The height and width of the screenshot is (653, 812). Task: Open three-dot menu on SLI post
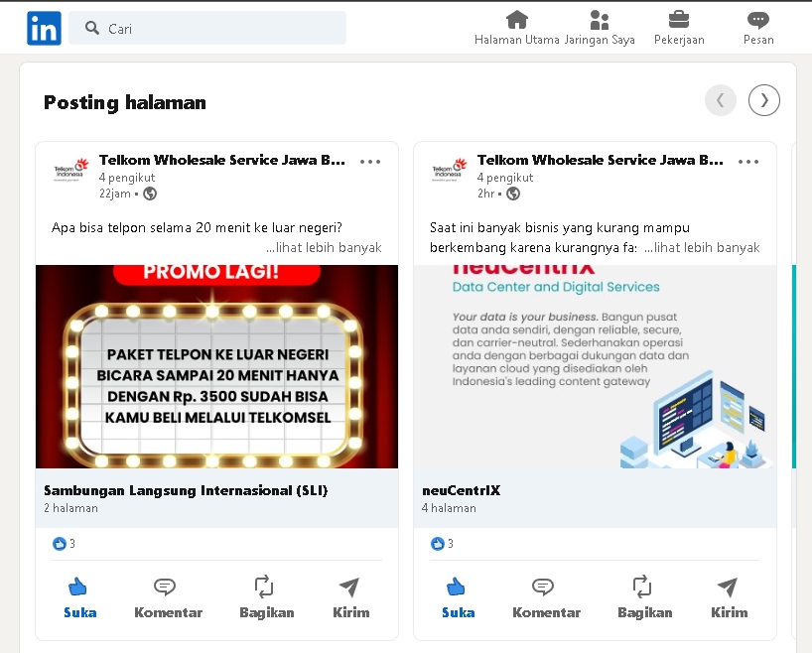370,162
